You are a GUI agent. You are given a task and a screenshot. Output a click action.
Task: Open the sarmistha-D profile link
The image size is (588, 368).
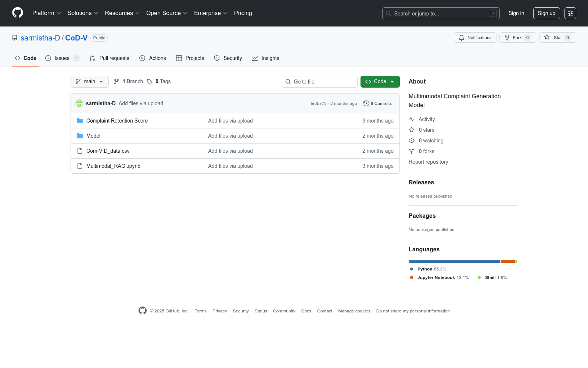point(40,38)
